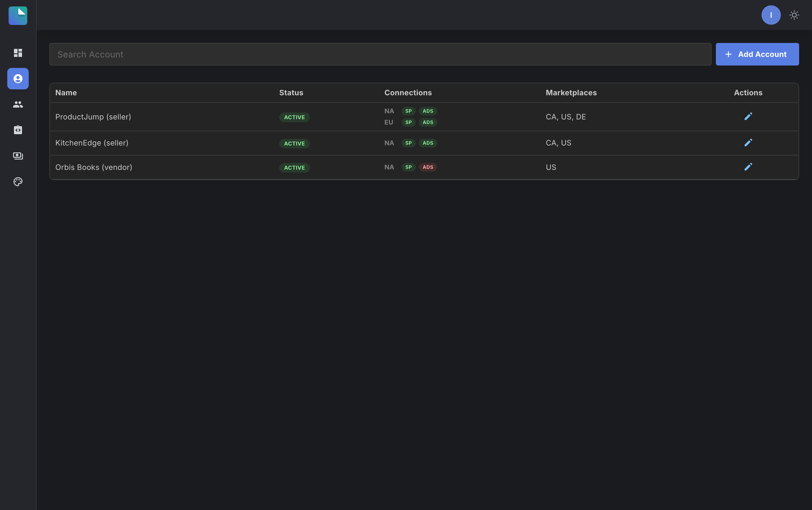
Task: Click the NA region label for Orbis Books
Action: pos(389,167)
